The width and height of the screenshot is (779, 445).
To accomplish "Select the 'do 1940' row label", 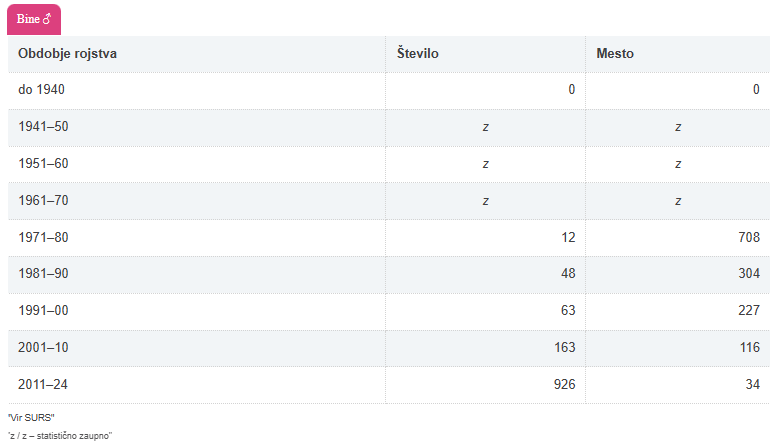I will (41, 90).
